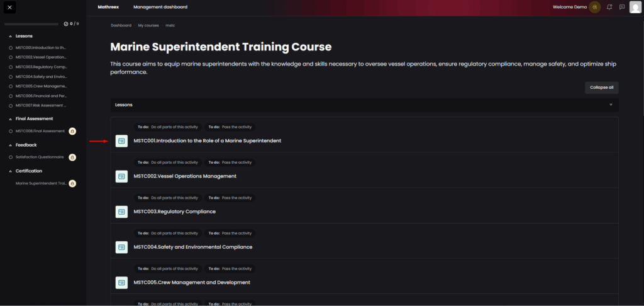This screenshot has height=306, width=644.
Task: Mark sidebar MSTC006 completion circle
Action: (11, 96)
